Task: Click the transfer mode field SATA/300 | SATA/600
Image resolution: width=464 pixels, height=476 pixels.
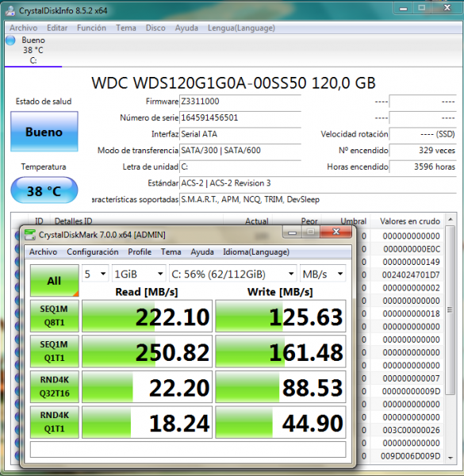Action: [x=240, y=151]
